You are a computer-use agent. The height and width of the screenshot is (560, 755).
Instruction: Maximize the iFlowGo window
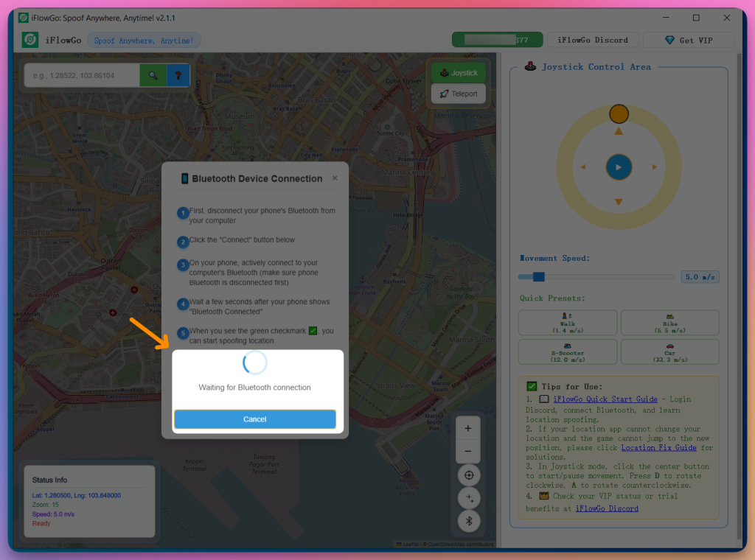[x=696, y=18]
